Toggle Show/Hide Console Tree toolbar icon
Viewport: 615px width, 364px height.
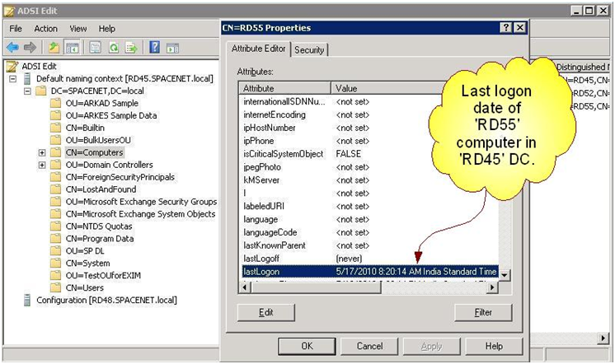click(x=72, y=48)
